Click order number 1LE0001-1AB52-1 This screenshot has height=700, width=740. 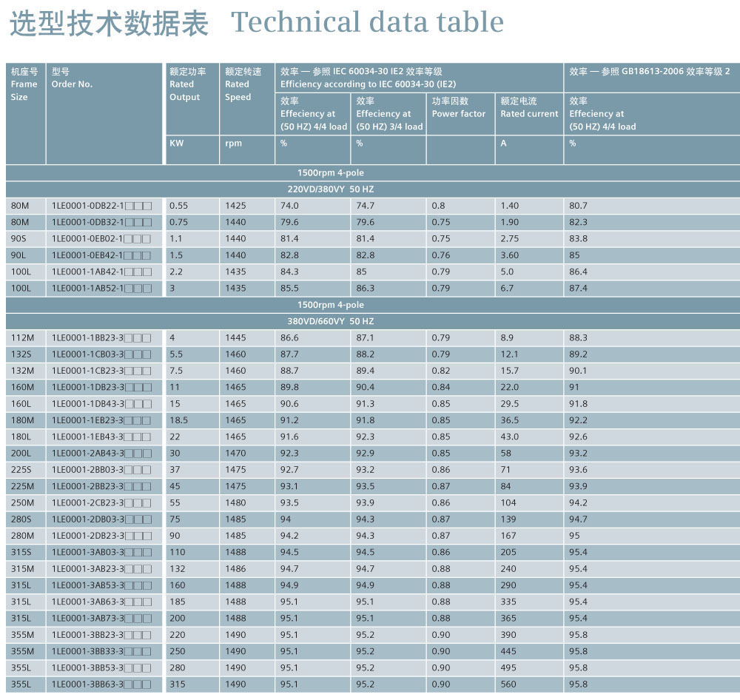(x=101, y=288)
